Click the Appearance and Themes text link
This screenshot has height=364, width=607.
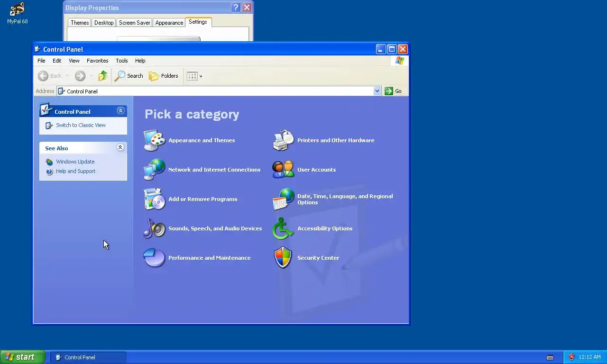pos(202,140)
